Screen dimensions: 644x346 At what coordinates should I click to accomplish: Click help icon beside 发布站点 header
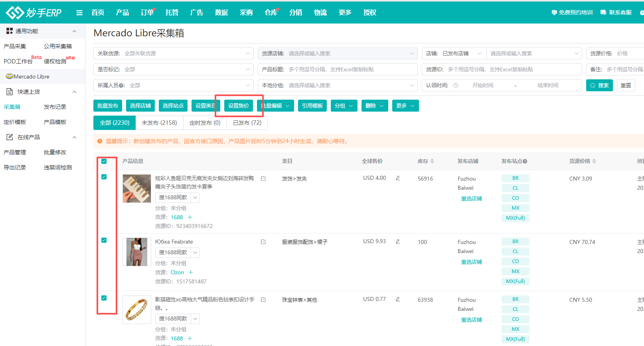pyautogui.click(x=525, y=161)
